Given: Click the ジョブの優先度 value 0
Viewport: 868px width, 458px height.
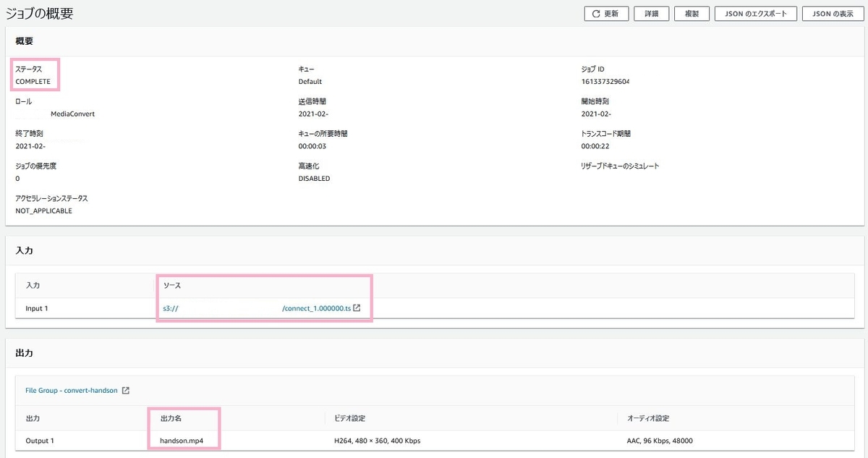Looking at the screenshot, I should point(17,178).
